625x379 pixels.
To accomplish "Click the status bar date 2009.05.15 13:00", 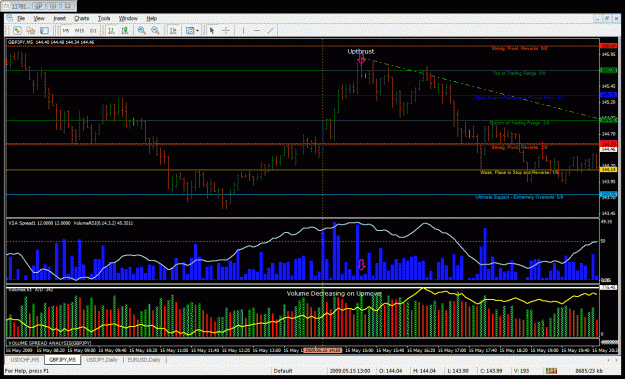I will pos(350,371).
